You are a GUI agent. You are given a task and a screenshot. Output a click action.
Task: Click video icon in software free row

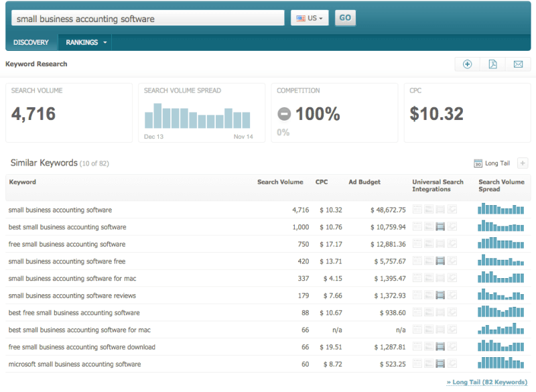point(440,261)
